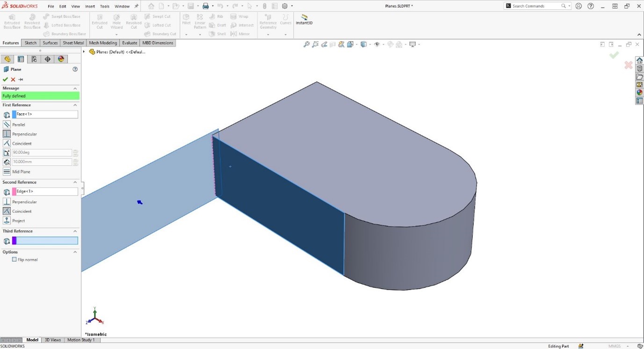Open the Insert menu
Viewport: 644px width, 349px height.
[90, 6]
